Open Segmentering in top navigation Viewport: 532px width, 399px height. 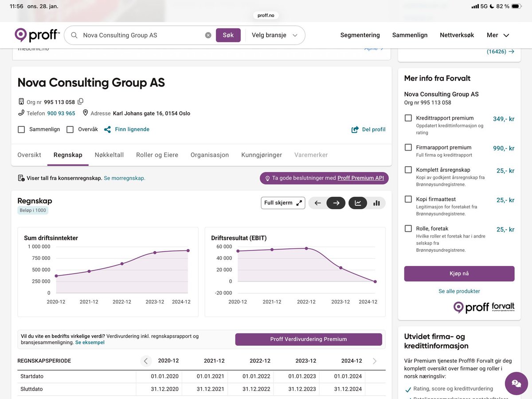point(360,35)
